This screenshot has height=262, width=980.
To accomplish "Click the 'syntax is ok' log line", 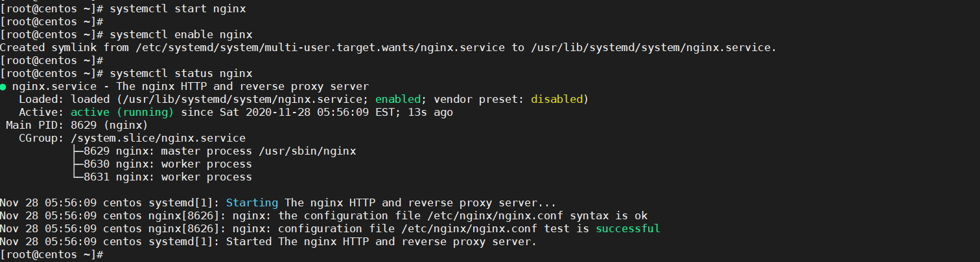I will (323, 216).
